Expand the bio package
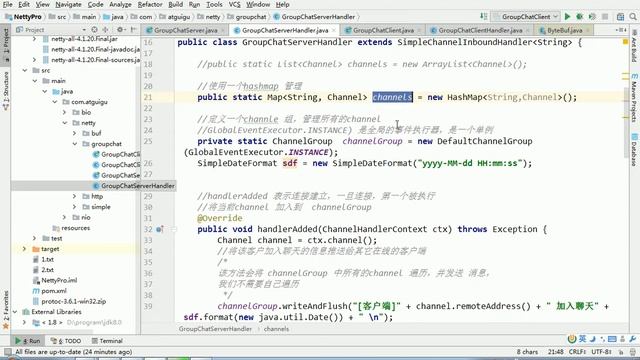640x360 pixels. tap(64, 112)
